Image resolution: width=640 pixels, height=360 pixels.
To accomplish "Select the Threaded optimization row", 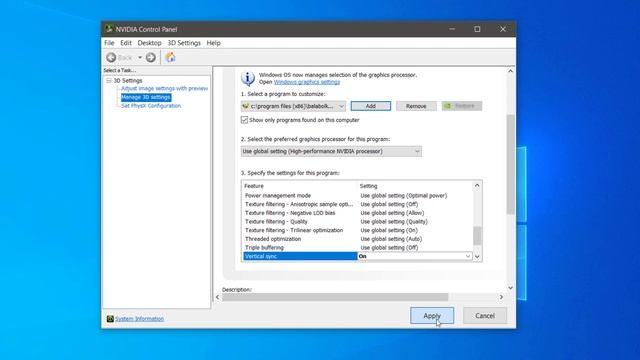I will 358,239.
